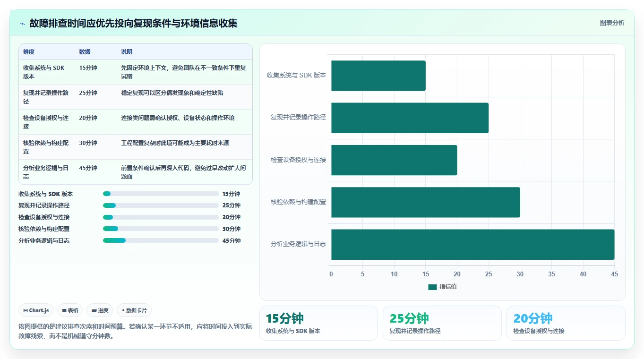Screen dimensions: 644x359
Task: Select the 数据卡片 tag chip
Action: pyautogui.click(x=134, y=310)
